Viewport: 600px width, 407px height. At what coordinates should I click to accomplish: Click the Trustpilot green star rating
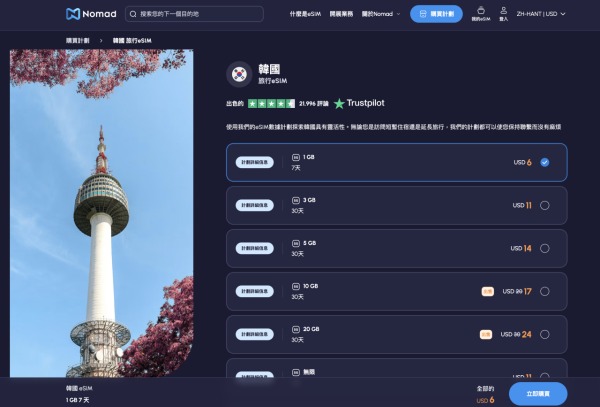[271, 104]
